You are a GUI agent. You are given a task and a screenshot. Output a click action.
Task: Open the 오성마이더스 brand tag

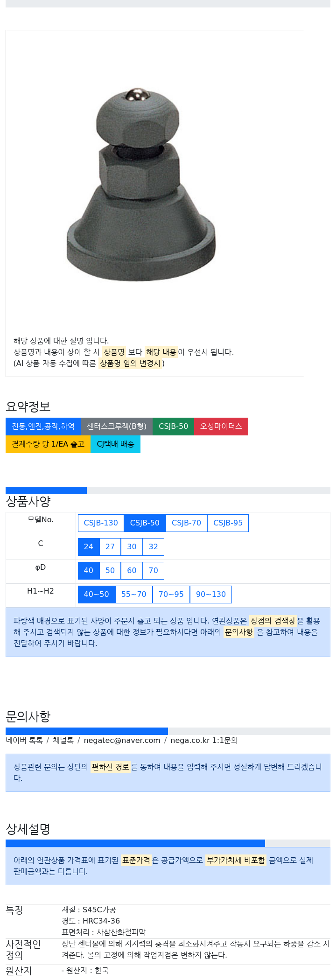pos(221,426)
